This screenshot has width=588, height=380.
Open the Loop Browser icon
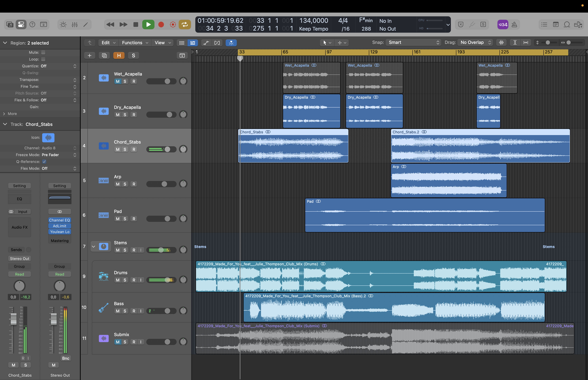pyautogui.click(x=567, y=24)
